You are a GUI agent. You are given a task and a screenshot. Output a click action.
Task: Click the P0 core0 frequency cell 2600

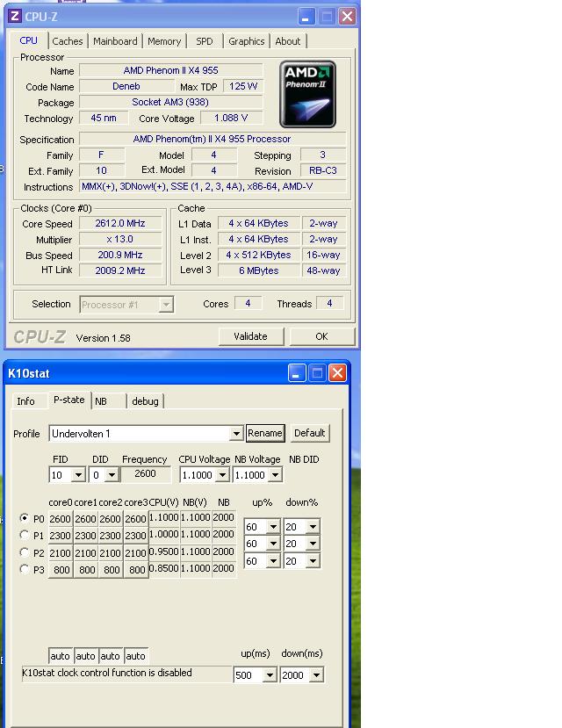pos(60,519)
